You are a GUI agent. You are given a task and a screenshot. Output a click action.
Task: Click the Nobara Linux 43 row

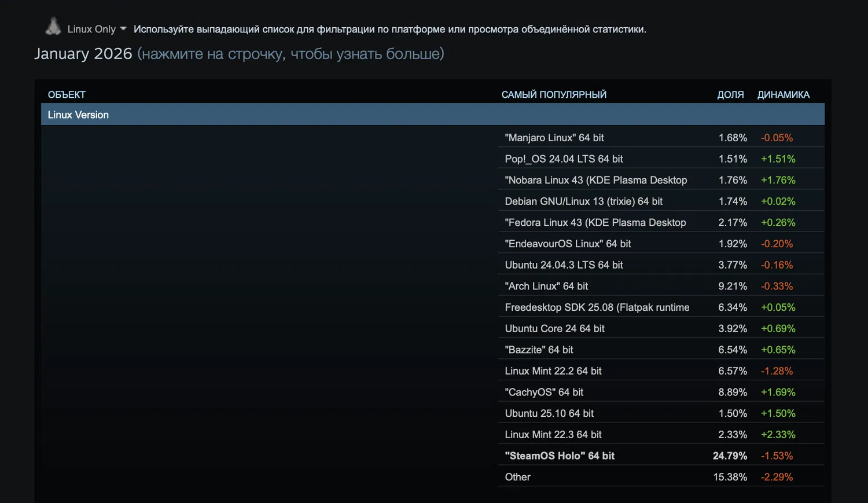[595, 180]
